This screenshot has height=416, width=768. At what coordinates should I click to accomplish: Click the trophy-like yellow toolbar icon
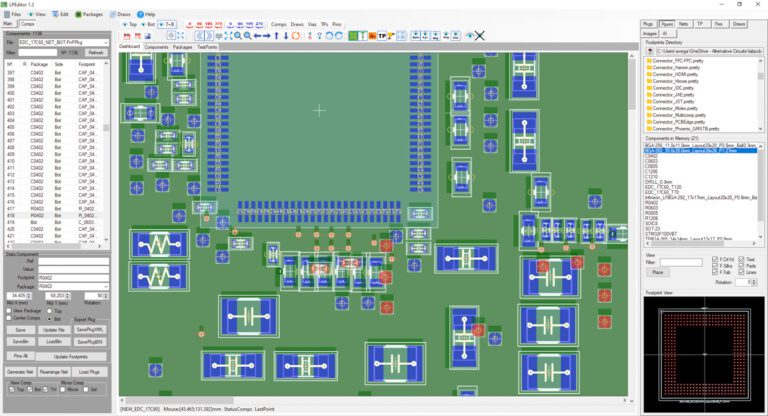391,36
